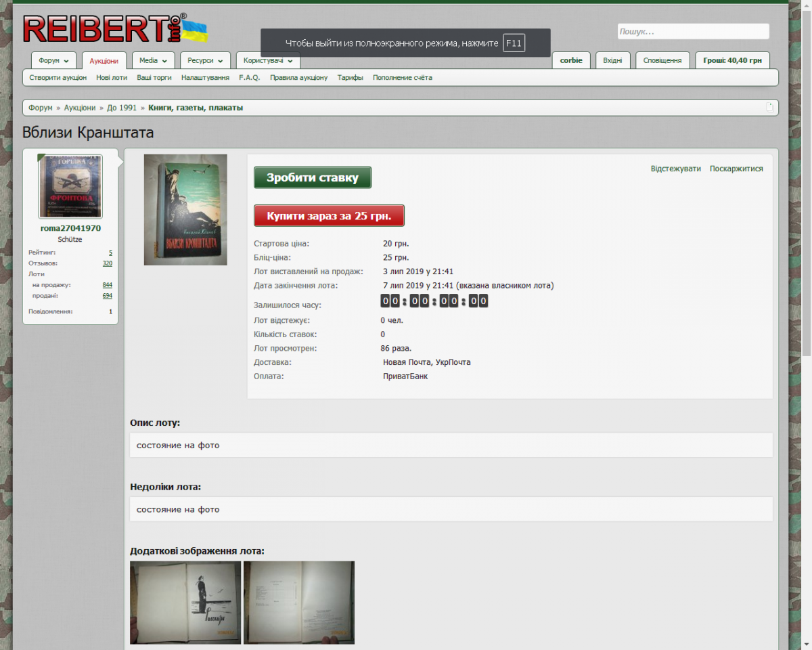Click the Аукціони breadcrumb link

tap(81, 108)
